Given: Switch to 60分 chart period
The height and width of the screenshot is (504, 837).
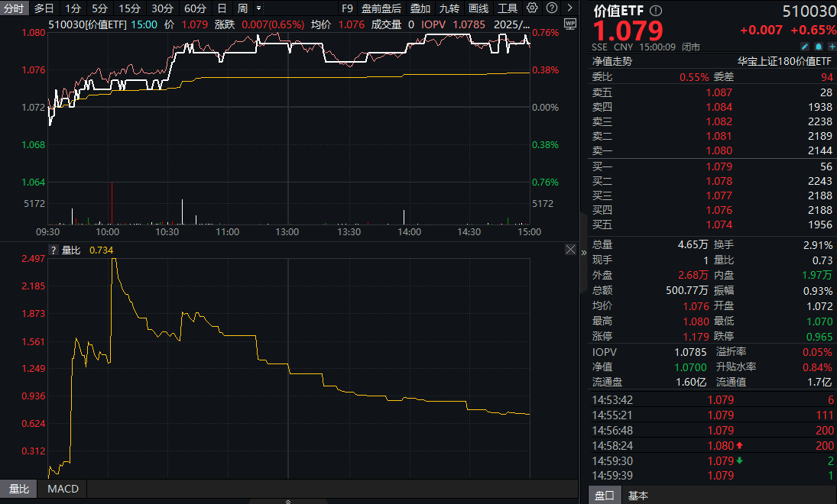Looking at the screenshot, I should click(x=195, y=8).
